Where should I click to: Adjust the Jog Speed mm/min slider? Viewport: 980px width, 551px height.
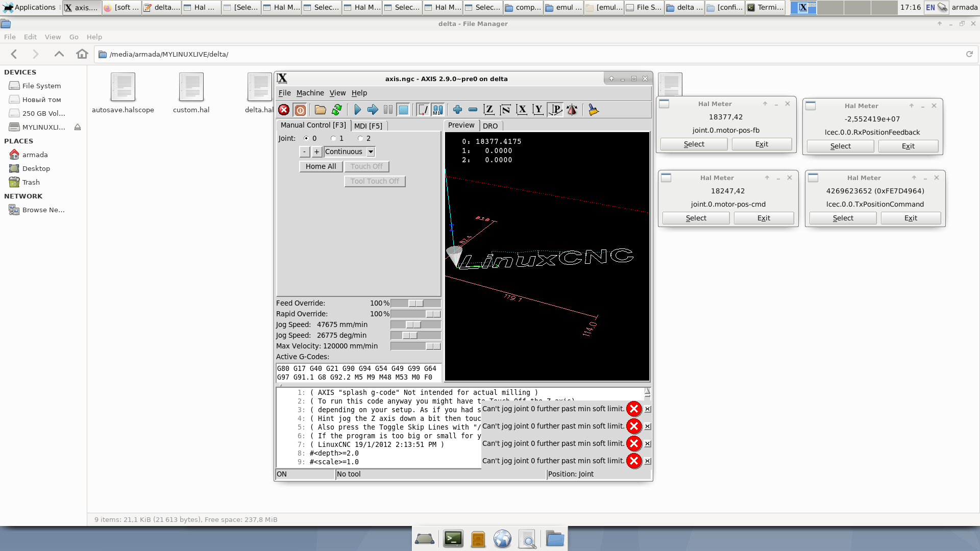[415, 324]
